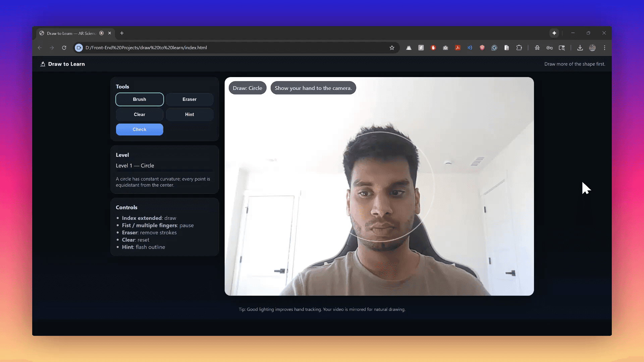Click the Hint button
644x362 pixels.
point(190,114)
